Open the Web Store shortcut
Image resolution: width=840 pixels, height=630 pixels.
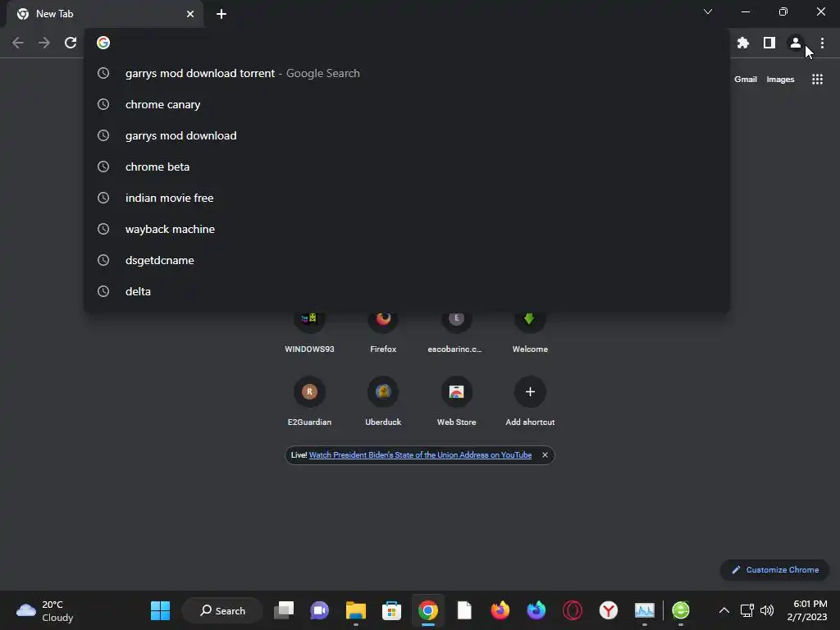click(456, 400)
